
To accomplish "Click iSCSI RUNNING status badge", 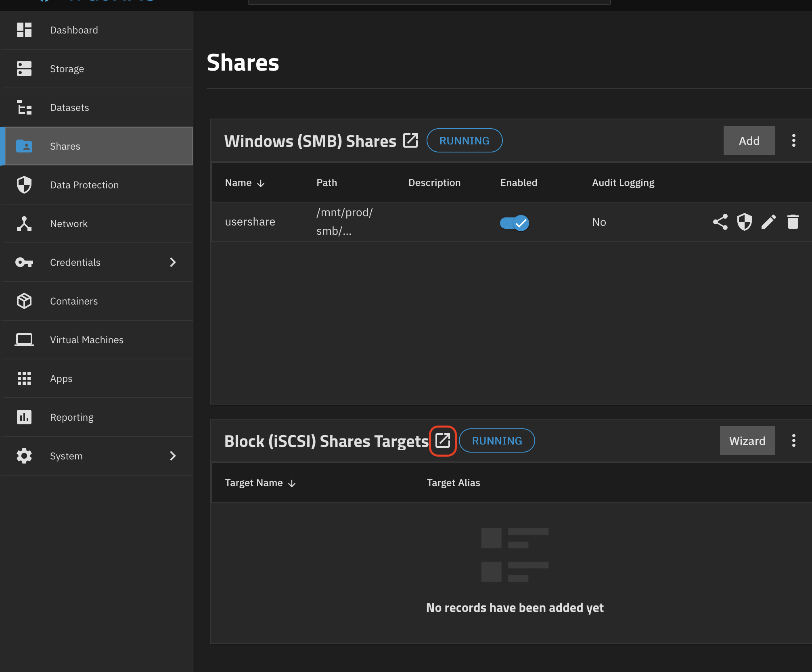I will coord(497,440).
